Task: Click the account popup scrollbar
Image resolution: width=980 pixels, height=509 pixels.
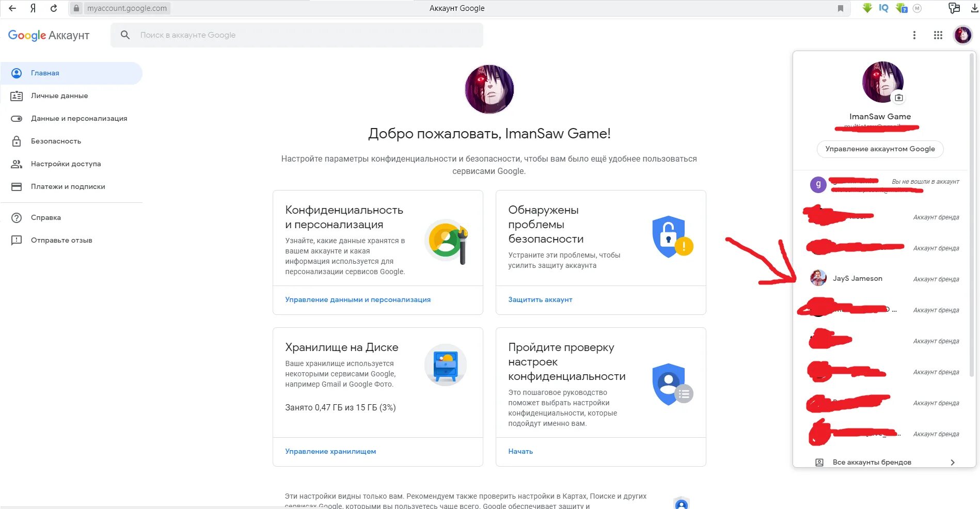Action: click(972, 214)
